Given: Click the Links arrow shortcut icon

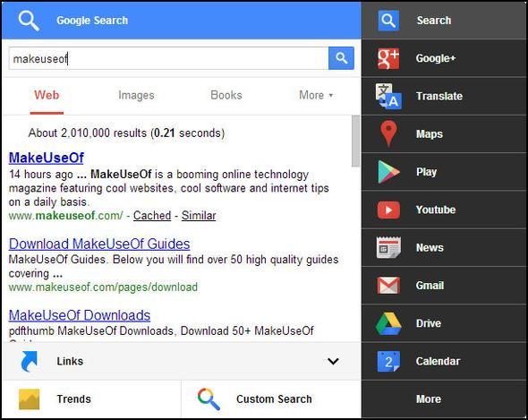Looking at the screenshot, I should (x=30, y=362).
